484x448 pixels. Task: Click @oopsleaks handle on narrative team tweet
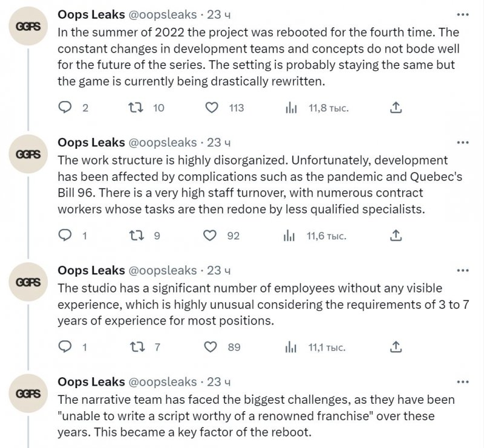(162, 382)
